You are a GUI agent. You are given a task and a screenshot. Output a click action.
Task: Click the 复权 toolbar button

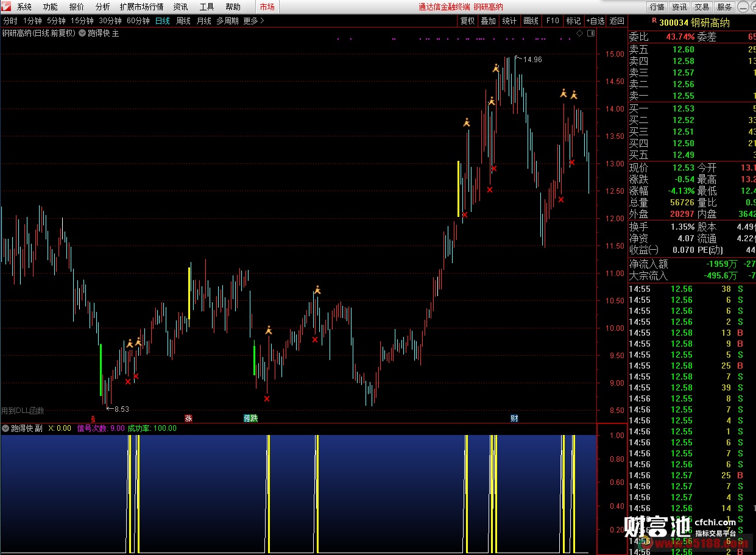tap(467, 21)
